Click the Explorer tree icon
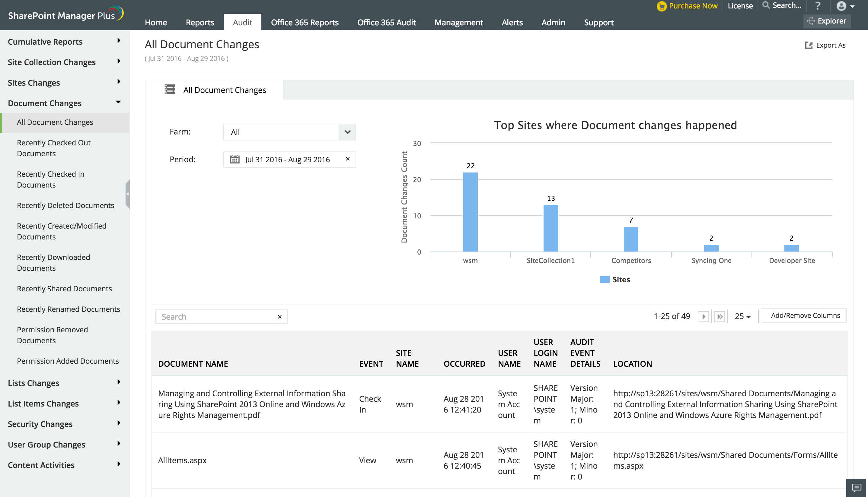This screenshot has height=497, width=868. pos(810,21)
